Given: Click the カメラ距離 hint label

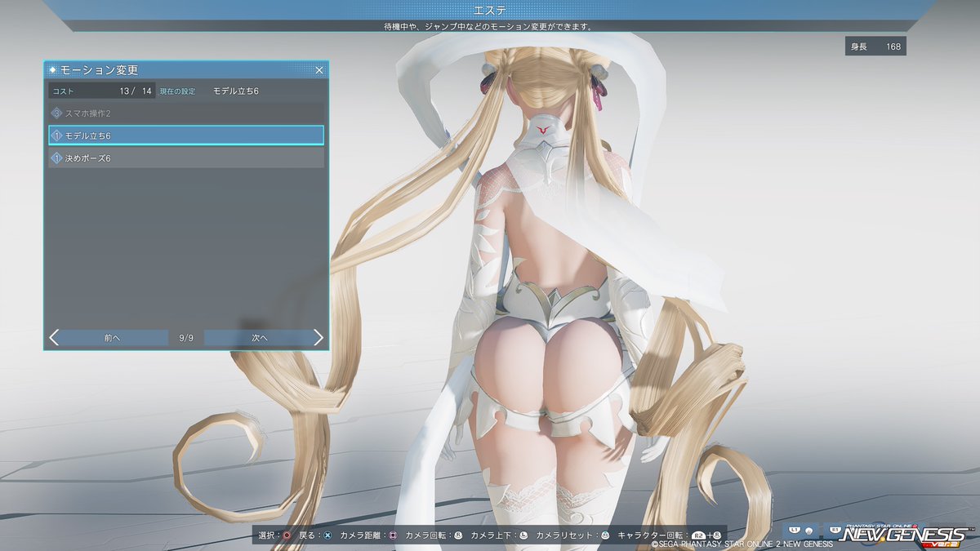Looking at the screenshot, I should pos(359,535).
